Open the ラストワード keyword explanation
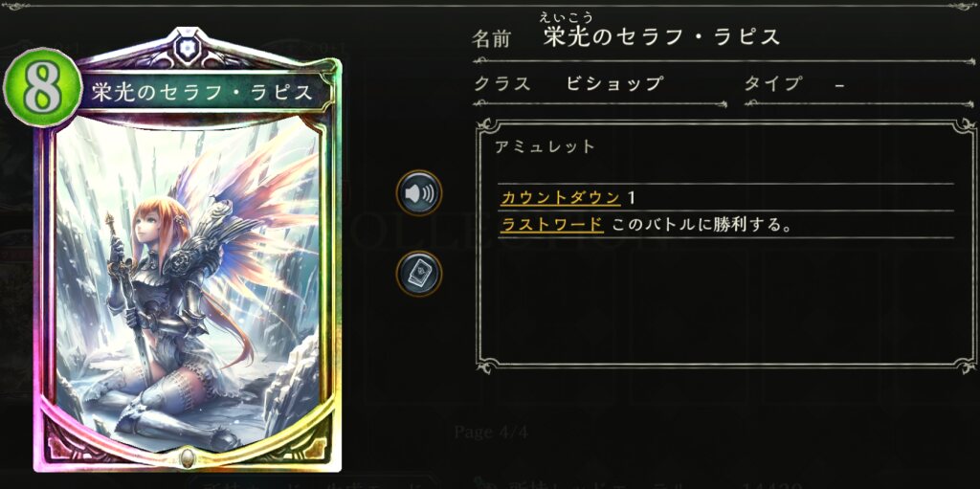Viewport: 980px width, 489px height. coord(552,224)
